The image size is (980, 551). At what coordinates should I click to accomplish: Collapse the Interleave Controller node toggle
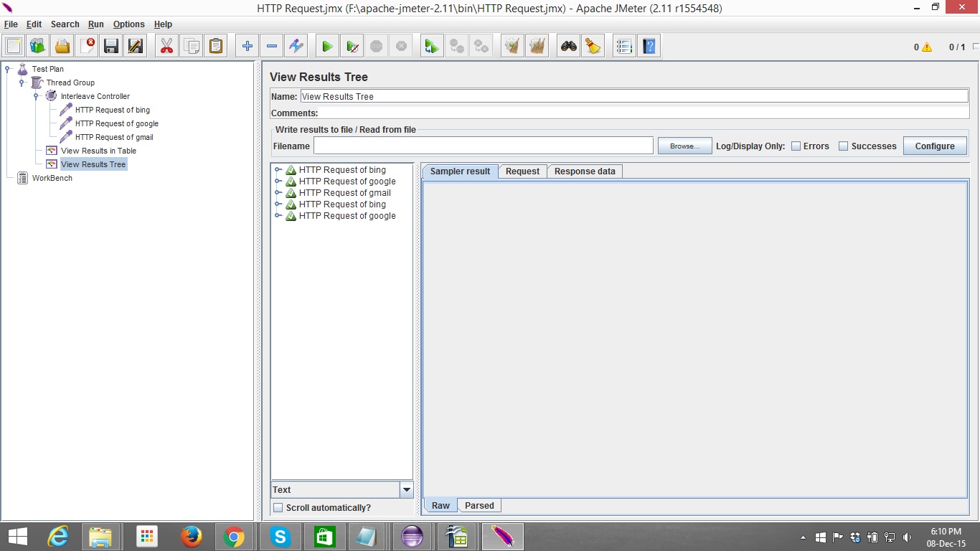pyautogui.click(x=36, y=97)
